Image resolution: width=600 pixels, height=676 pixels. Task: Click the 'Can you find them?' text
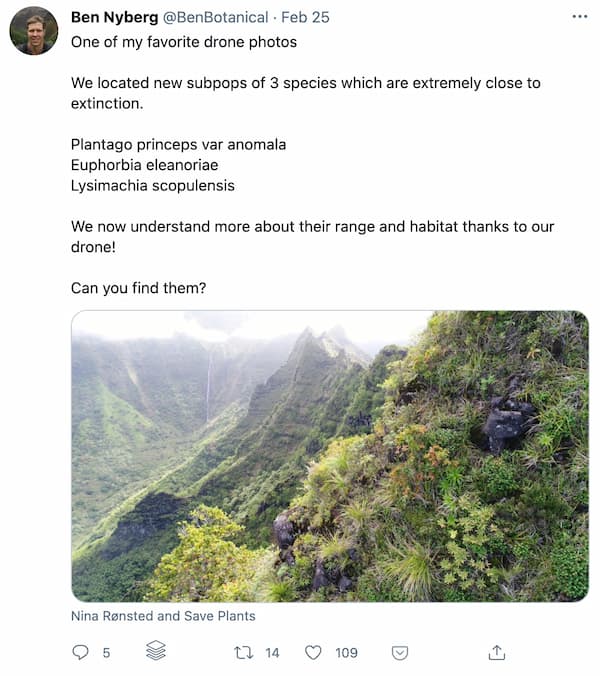138,288
